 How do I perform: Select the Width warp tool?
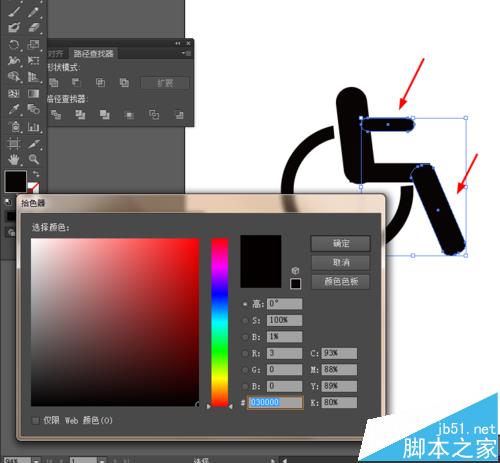coord(14,61)
